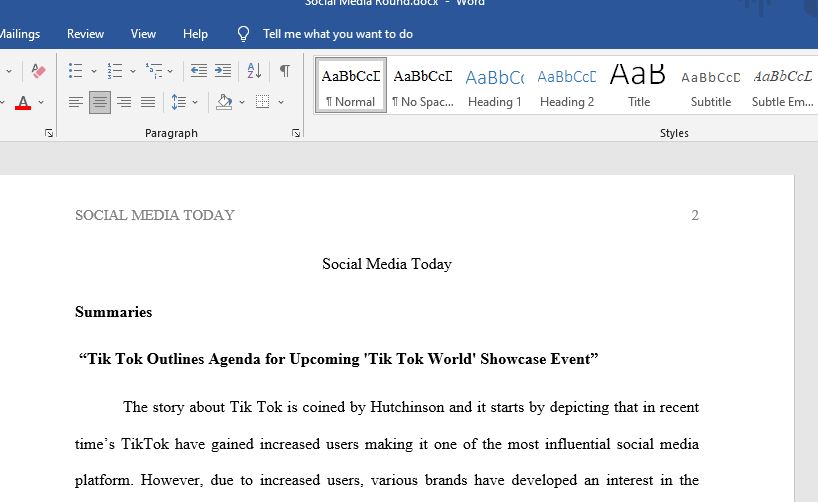Open the Shading color dropdown arrow
Viewport: 818px width, 502px height.
click(x=242, y=102)
